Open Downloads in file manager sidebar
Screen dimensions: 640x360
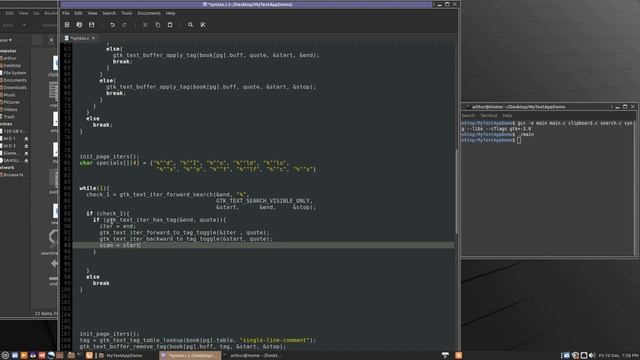point(15,87)
